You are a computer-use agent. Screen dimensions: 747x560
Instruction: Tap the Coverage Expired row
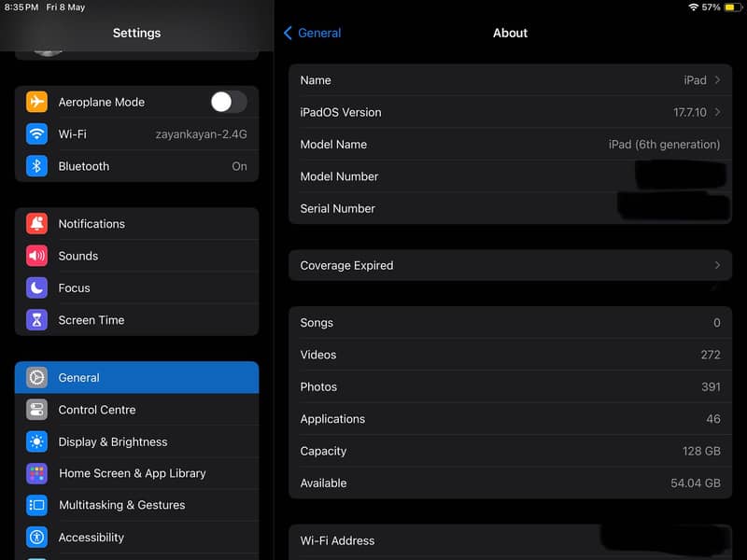pyautogui.click(x=510, y=265)
